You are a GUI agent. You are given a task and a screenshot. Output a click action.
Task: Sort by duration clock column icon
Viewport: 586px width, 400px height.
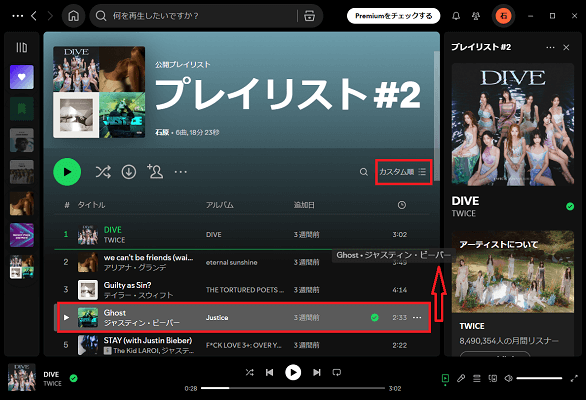[402, 205]
